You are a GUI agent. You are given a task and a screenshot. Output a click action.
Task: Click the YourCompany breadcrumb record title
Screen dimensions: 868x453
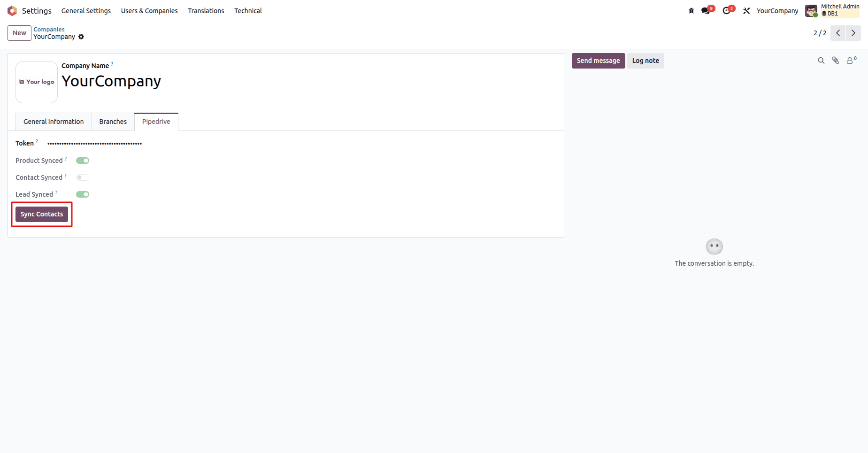54,37
